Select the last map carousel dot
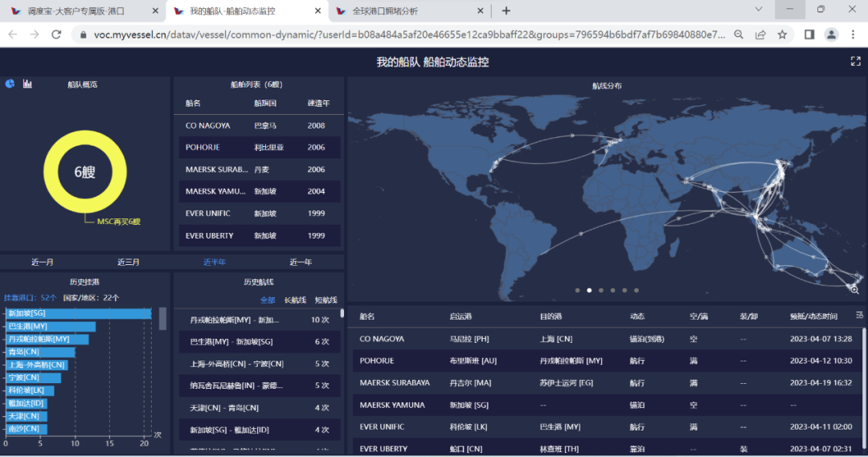 click(x=636, y=290)
